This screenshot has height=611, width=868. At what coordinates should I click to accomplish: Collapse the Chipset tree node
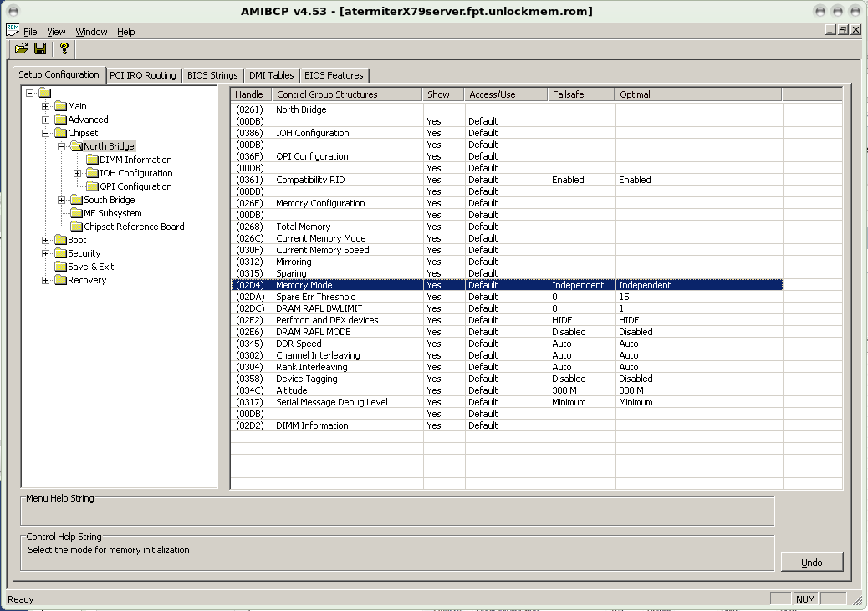click(45, 133)
